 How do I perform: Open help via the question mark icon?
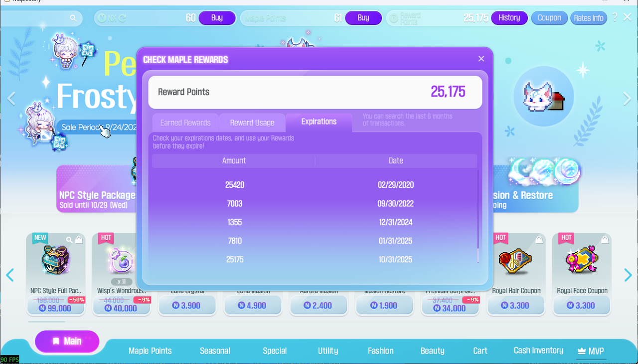click(x=614, y=18)
